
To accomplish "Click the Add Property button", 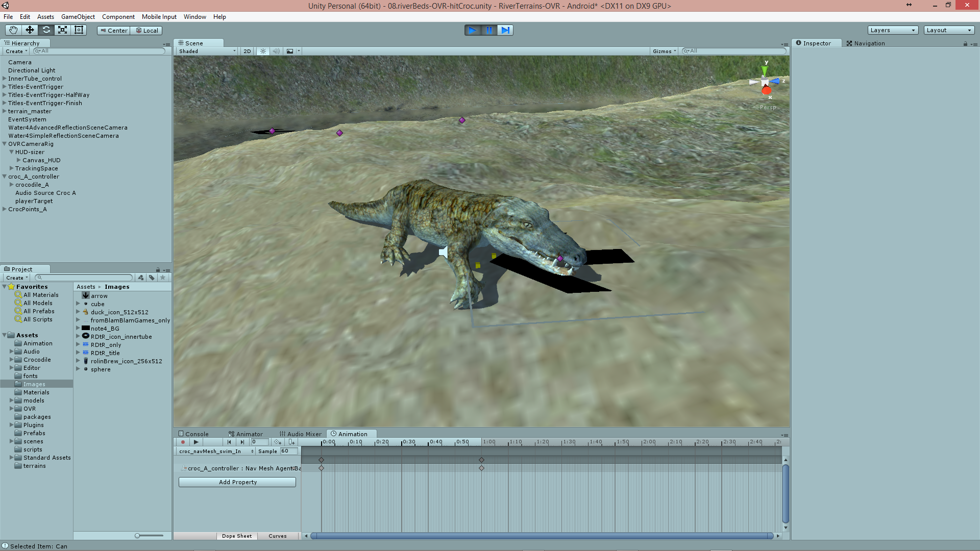I will pyautogui.click(x=237, y=482).
